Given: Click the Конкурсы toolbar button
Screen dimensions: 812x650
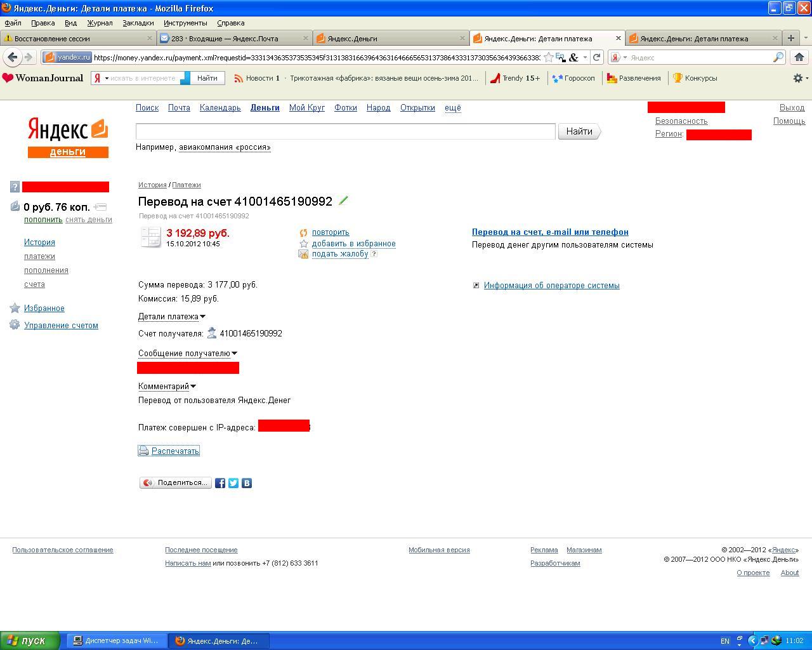Looking at the screenshot, I should (x=695, y=78).
